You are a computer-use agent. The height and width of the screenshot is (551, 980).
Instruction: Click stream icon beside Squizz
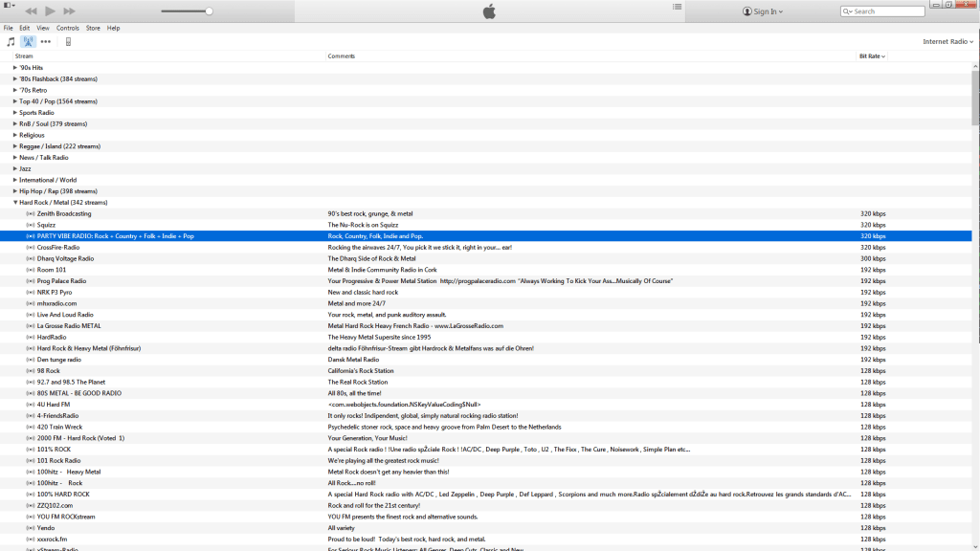point(30,225)
